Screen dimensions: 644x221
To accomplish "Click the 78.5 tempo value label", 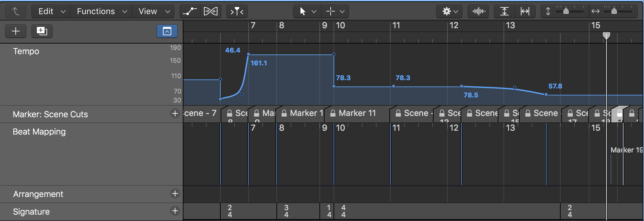I will [x=471, y=95].
